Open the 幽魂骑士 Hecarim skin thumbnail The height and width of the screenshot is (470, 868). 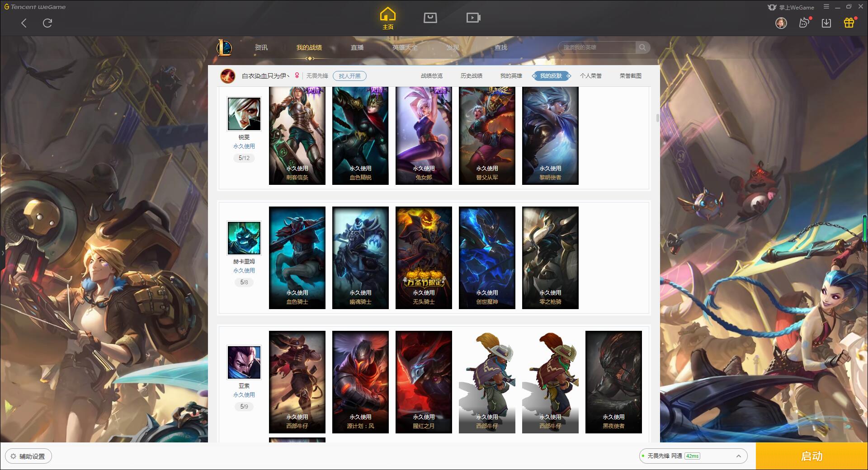click(x=360, y=258)
